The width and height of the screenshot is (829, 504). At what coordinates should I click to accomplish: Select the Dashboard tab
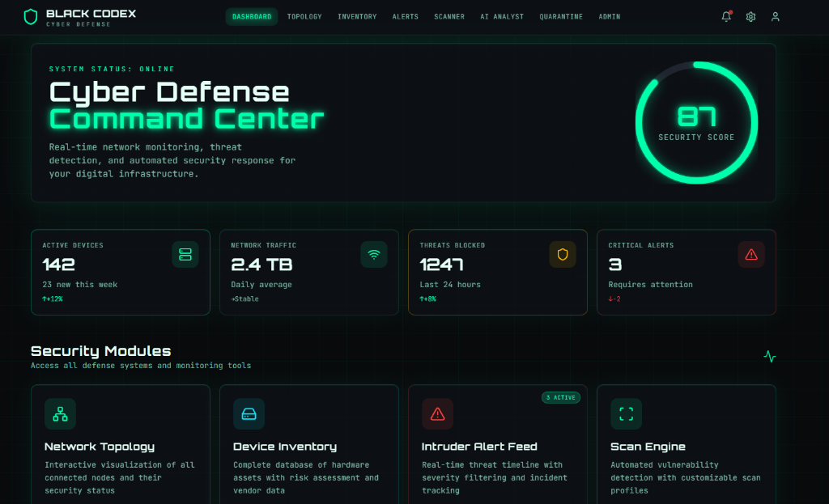pos(252,17)
